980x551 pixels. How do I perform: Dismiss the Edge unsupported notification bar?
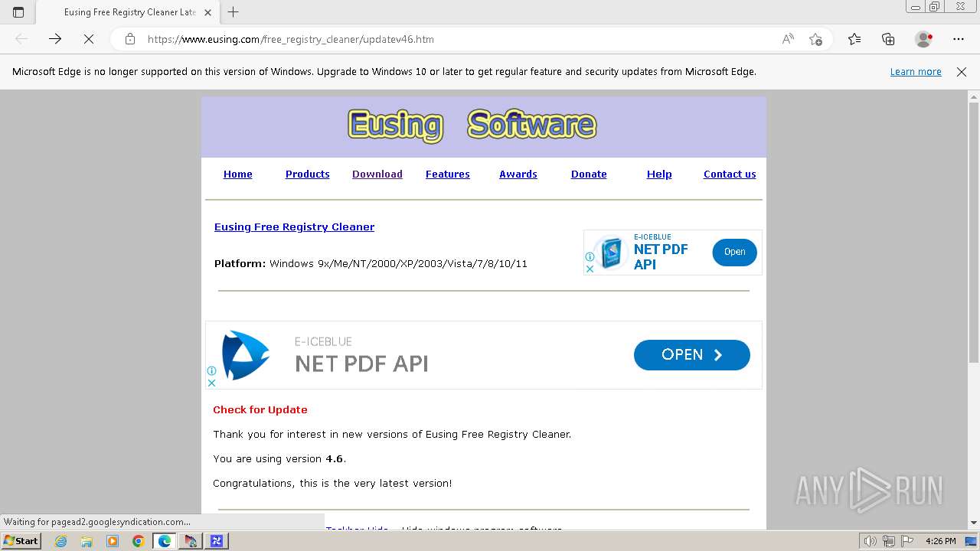[x=962, y=72]
